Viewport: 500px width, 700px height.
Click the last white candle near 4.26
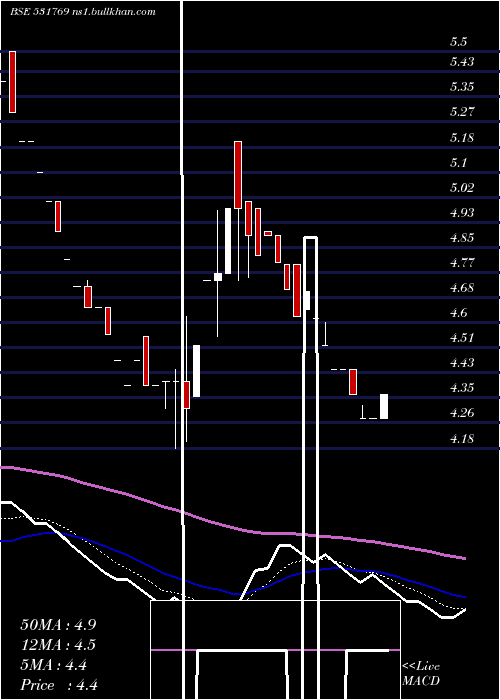click(x=383, y=406)
